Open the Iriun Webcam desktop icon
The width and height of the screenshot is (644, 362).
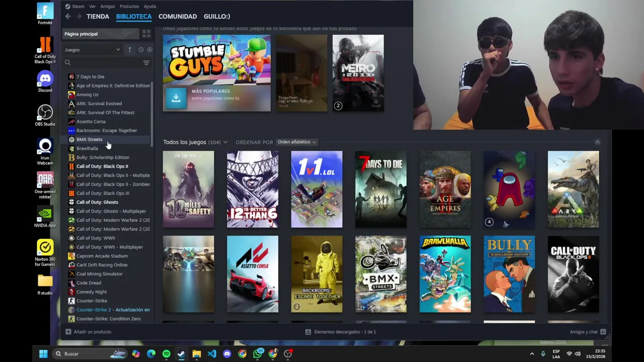[45, 152]
